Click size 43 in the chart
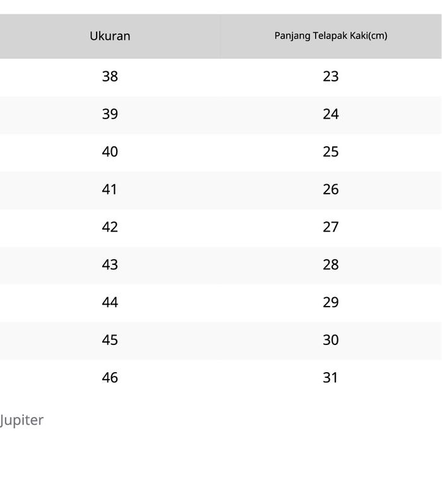Viewport: 442px width, 504px height. pyautogui.click(x=110, y=265)
